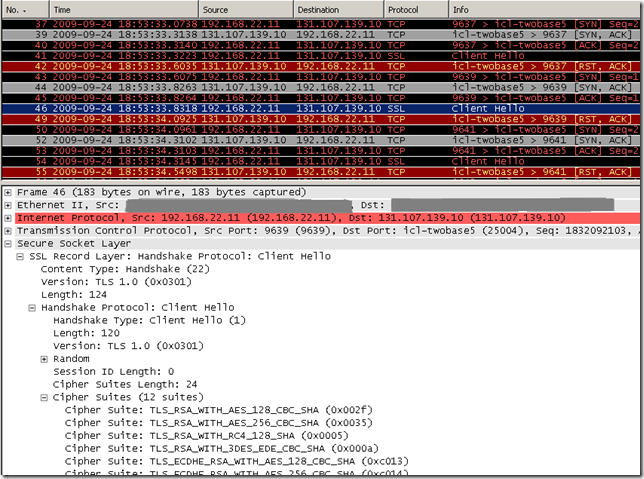Select packet 44 SYN, ACK row
644x479 pixels.
(321, 88)
